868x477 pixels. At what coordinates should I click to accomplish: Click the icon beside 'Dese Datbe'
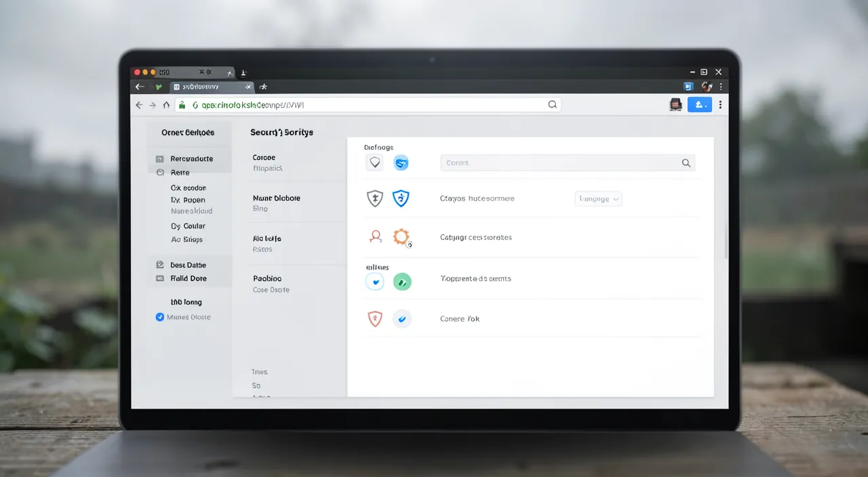pos(160,265)
